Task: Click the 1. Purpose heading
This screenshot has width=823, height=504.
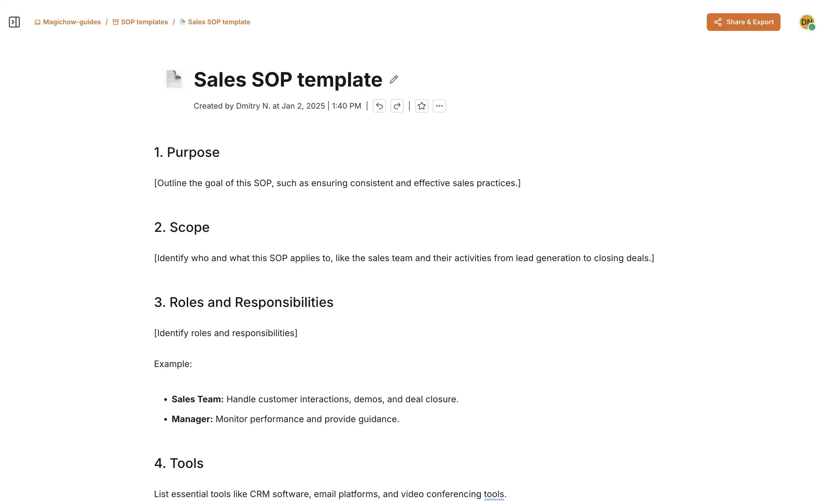Action: 187,152
